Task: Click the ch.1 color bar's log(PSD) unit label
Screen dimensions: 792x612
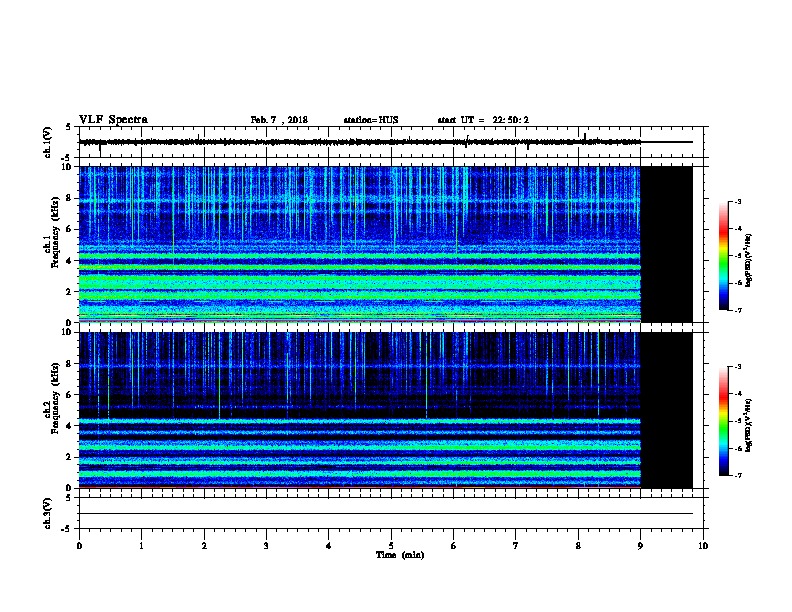Action: (x=749, y=261)
